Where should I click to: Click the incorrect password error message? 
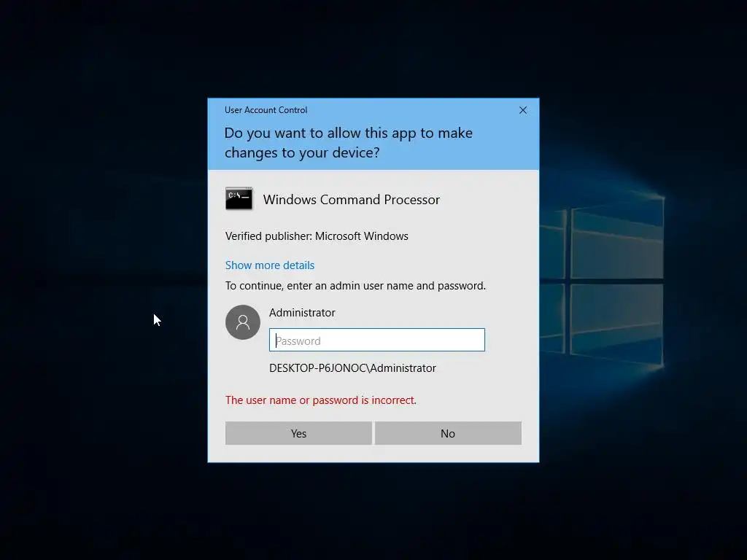coord(321,400)
